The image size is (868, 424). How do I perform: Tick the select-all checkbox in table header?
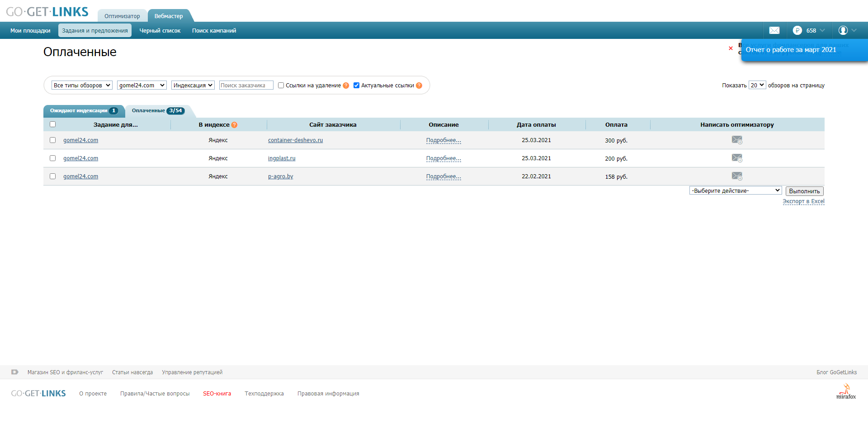52,124
